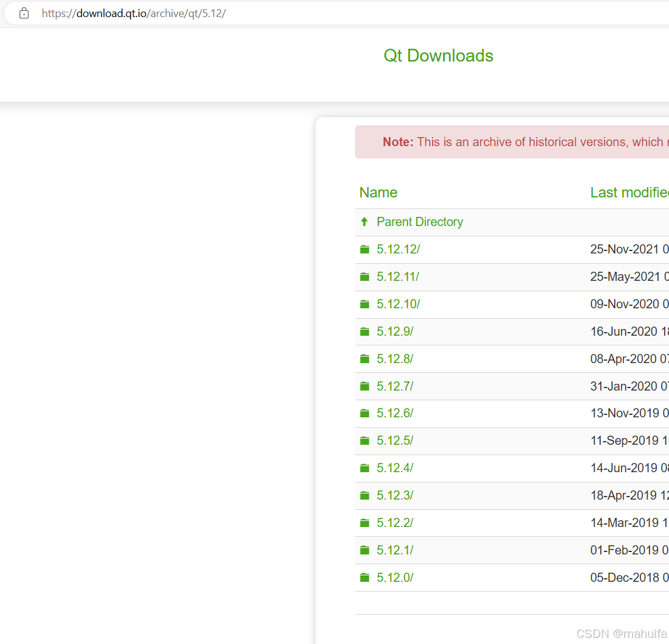Image resolution: width=669 pixels, height=644 pixels.
Task: Click the folder icon beside 5.12.12/
Action: click(x=365, y=249)
